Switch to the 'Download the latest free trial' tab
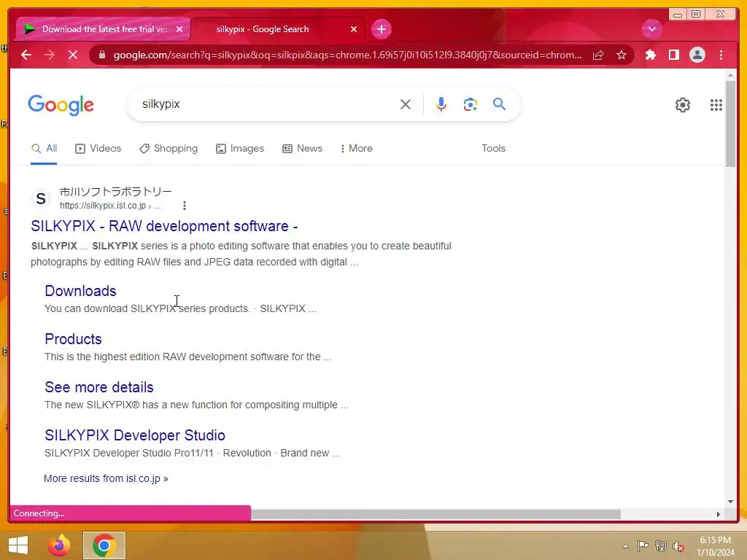Screen dimensions: 747x560 point(104,29)
